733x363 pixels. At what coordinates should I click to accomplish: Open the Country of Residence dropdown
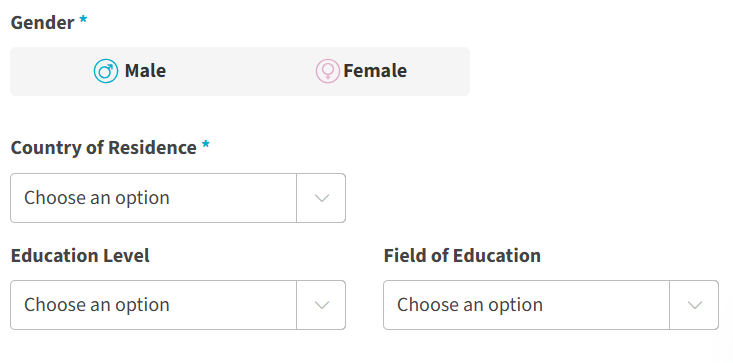178,198
